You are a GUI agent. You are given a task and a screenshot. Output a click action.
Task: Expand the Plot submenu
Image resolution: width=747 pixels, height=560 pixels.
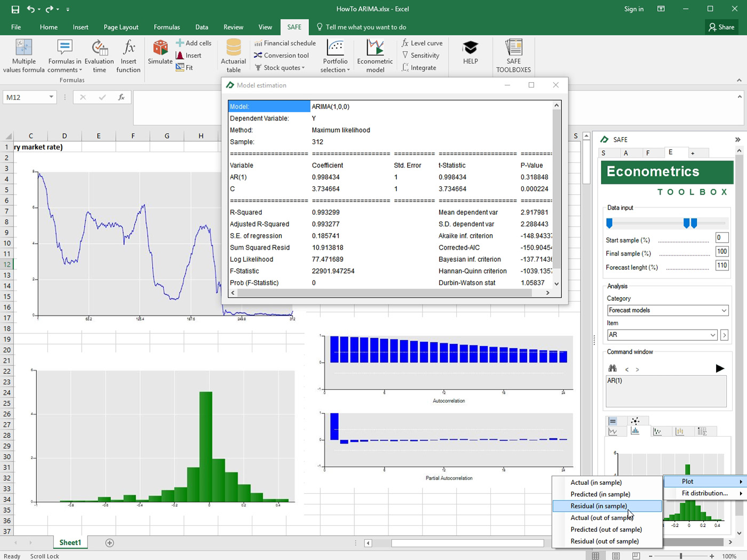coord(705,482)
